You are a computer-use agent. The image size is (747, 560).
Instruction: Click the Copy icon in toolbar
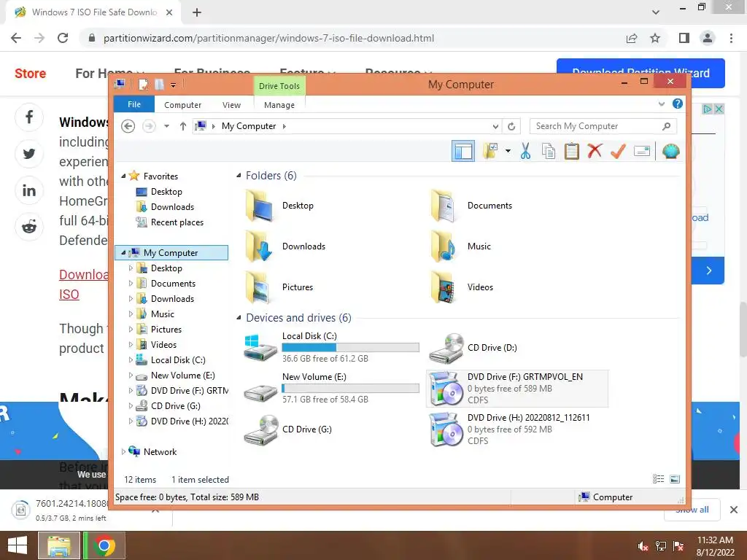[549, 152]
